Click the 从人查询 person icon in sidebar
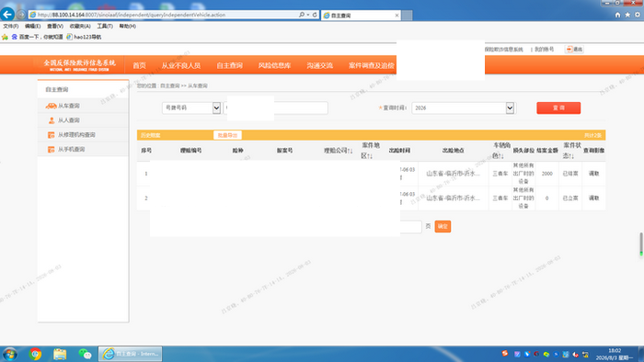 click(x=52, y=120)
